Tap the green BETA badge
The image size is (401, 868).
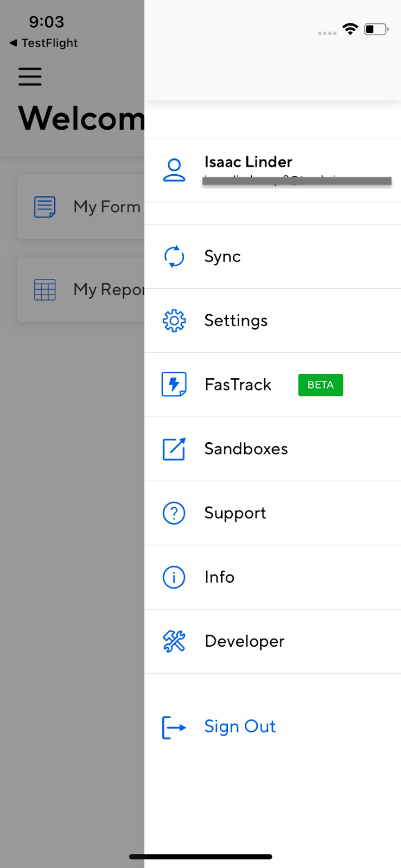(x=320, y=385)
